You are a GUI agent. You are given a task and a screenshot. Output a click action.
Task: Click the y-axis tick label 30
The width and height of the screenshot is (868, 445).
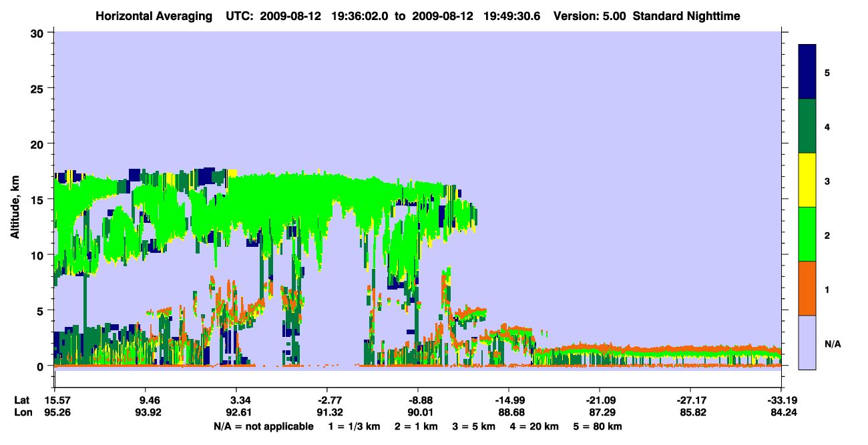[x=39, y=33]
